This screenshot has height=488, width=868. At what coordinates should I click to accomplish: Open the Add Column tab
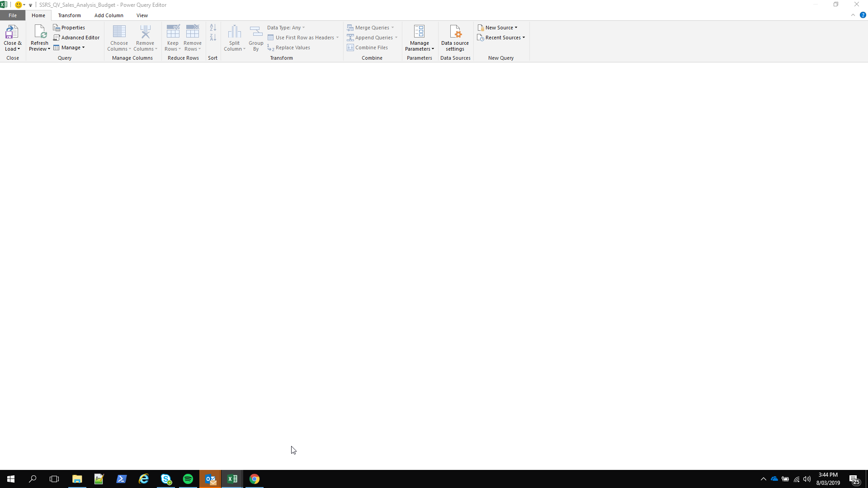point(108,15)
